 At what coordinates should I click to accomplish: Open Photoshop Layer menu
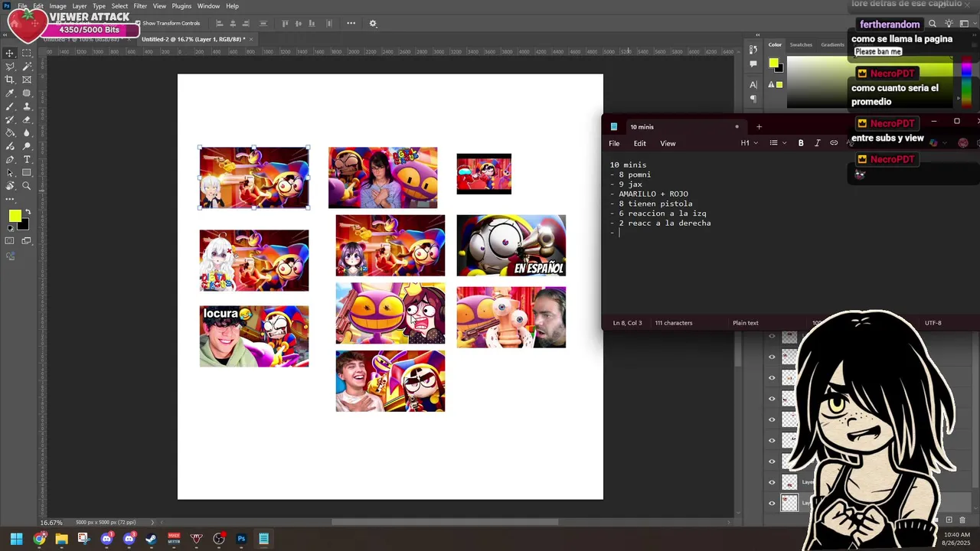tap(80, 6)
